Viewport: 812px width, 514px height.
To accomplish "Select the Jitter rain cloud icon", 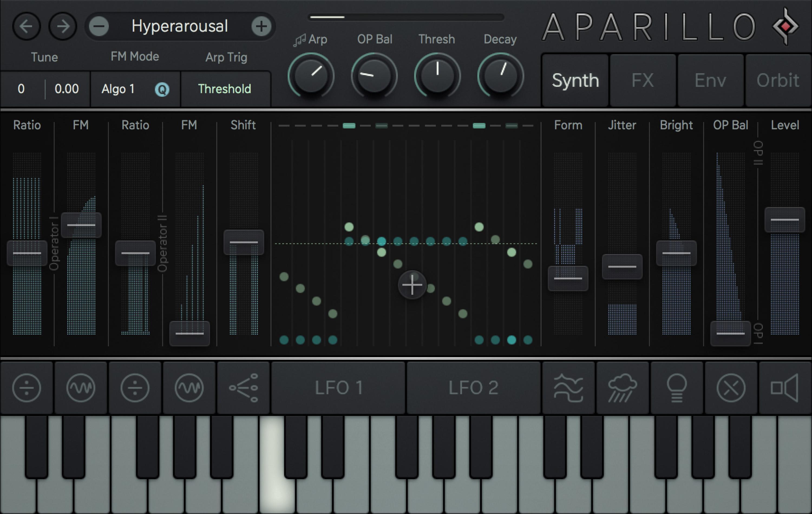I will [x=622, y=387].
